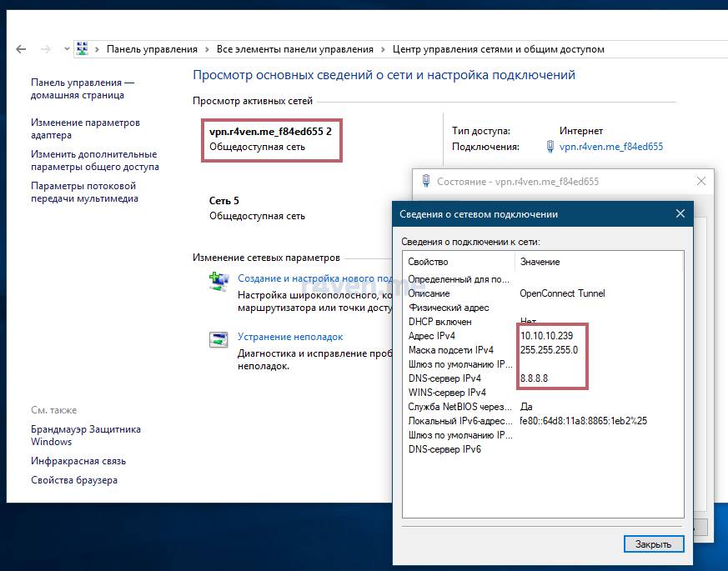The height and width of the screenshot is (571, 728).
Task: Open "Изменение параметров адаптера" sidebar link
Action: tap(85, 128)
